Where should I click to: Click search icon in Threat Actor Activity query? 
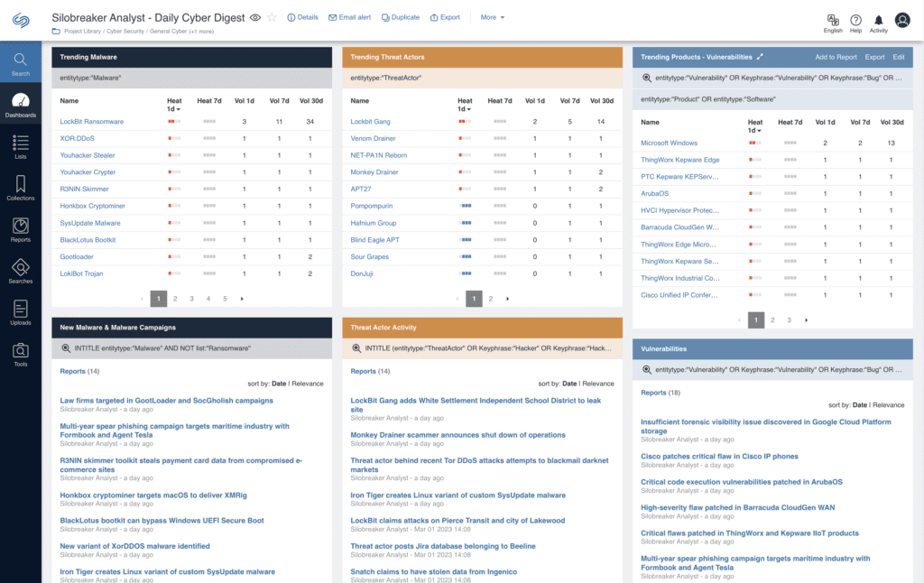[x=356, y=348]
